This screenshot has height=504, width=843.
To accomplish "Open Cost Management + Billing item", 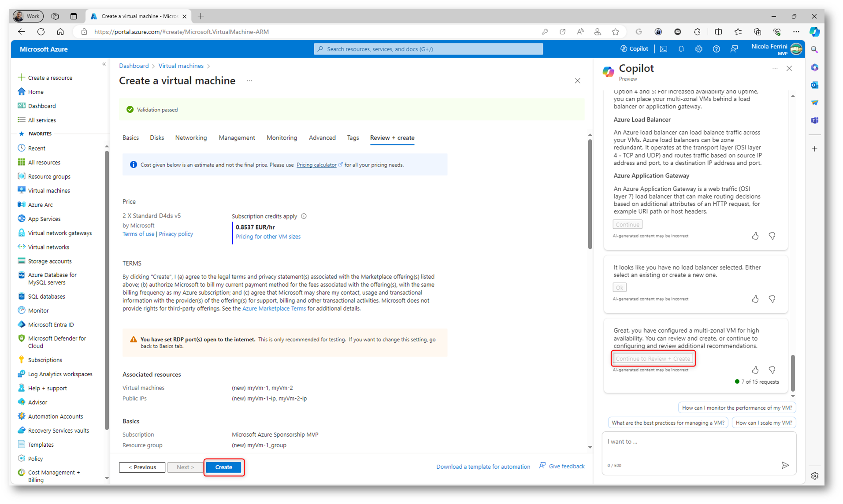I will coord(54,476).
